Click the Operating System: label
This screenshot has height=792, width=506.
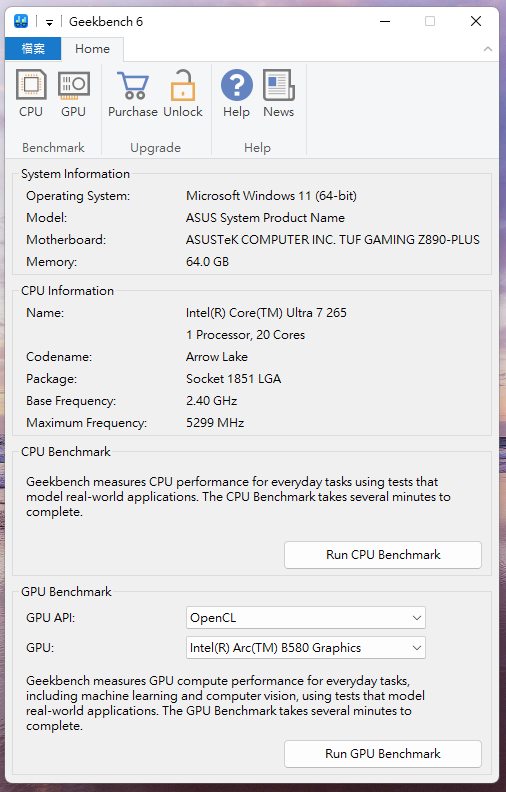click(x=78, y=196)
